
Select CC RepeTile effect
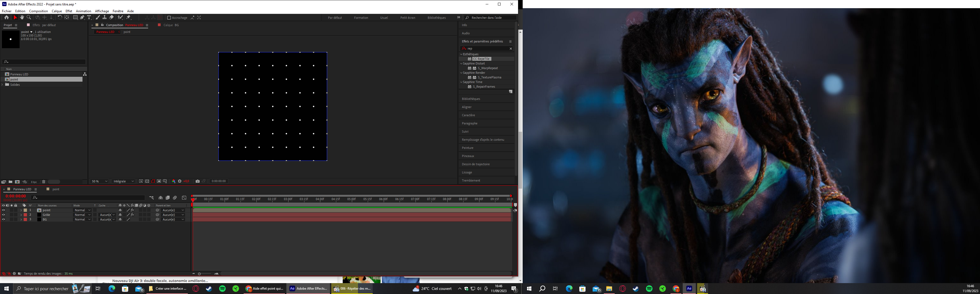point(482,59)
